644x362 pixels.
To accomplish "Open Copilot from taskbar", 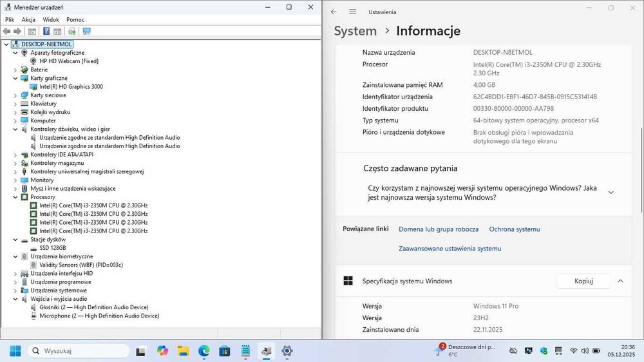I will 162,351.
